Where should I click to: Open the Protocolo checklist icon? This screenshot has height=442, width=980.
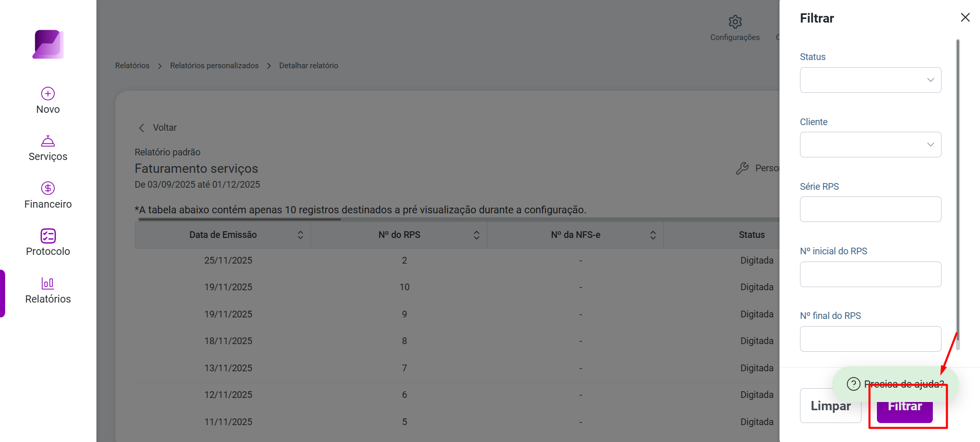point(48,236)
